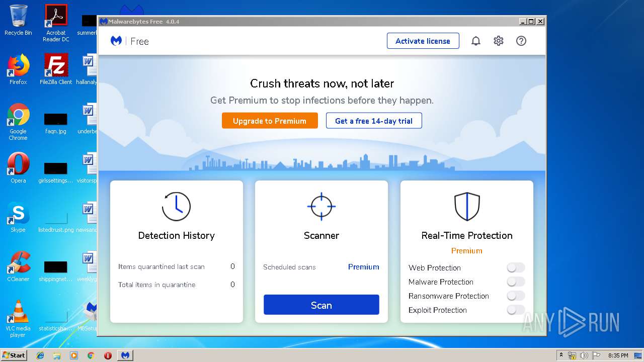This screenshot has width=644, height=362.
Task: Click 'Scheduled scans' label
Action: [289, 267]
